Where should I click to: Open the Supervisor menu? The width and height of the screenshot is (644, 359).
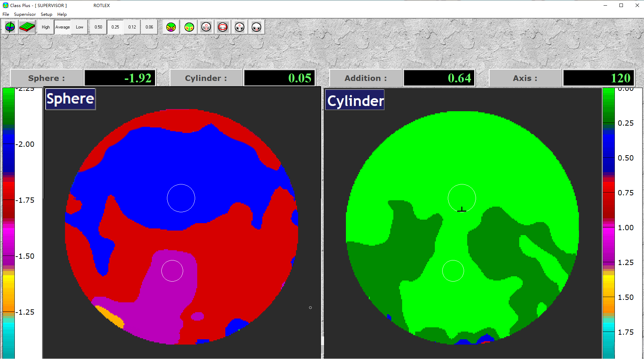[x=25, y=14]
